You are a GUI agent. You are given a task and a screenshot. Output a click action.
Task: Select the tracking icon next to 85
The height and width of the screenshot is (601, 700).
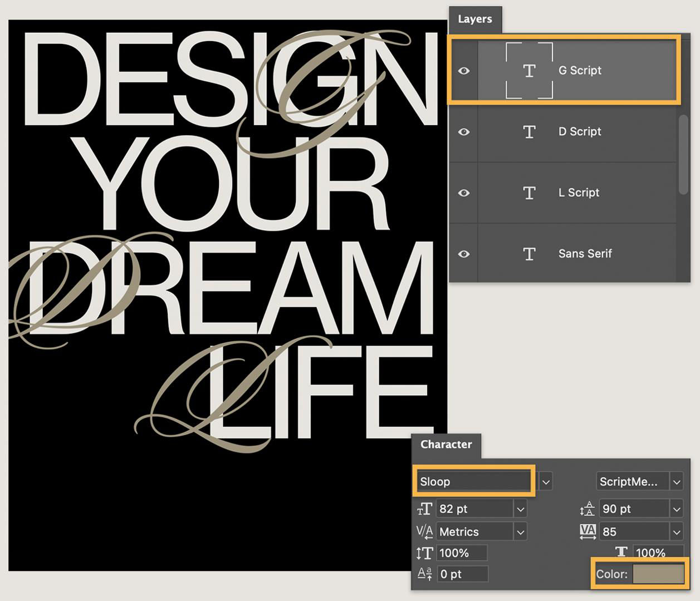pyautogui.click(x=588, y=531)
